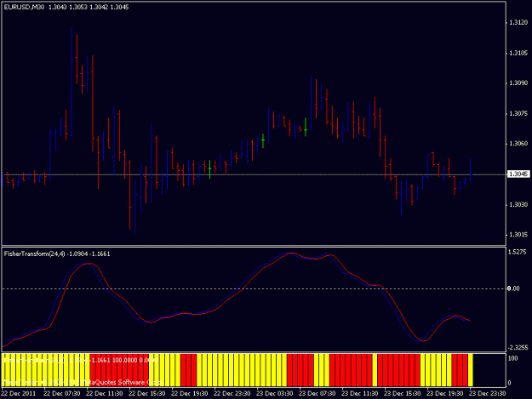
Task: Click the 1.5275 indicator scale maximum
Action: [518, 252]
